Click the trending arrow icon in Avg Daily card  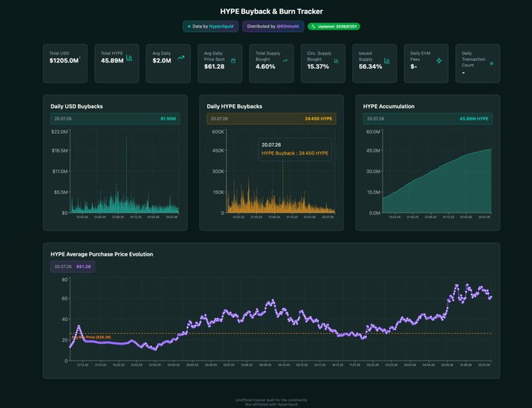point(182,58)
